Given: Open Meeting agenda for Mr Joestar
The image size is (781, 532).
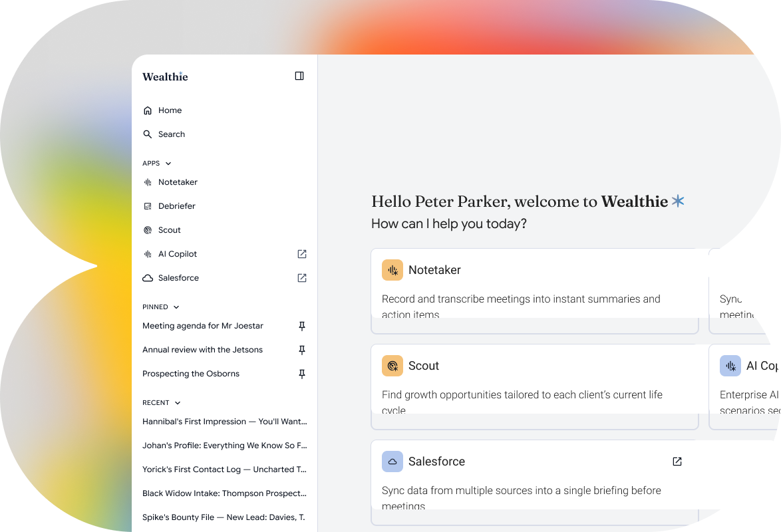Looking at the screenshot, I should (203, 326).
